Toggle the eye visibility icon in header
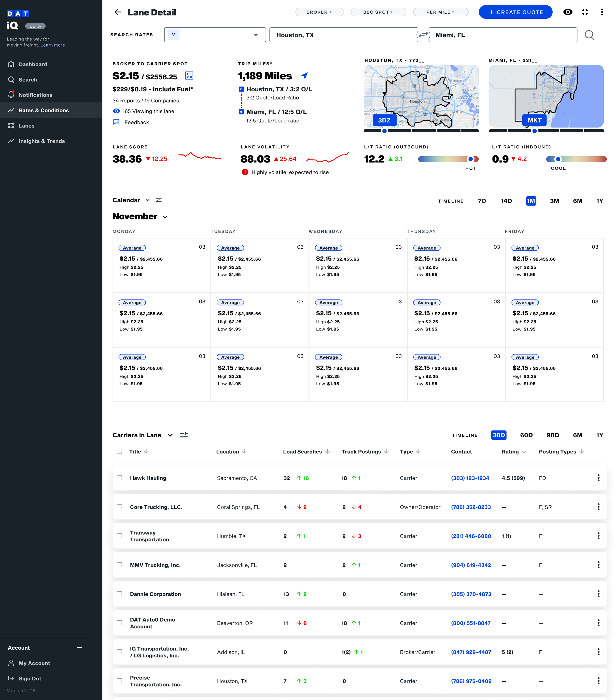 pyautogui.click(x=567, y=12)
